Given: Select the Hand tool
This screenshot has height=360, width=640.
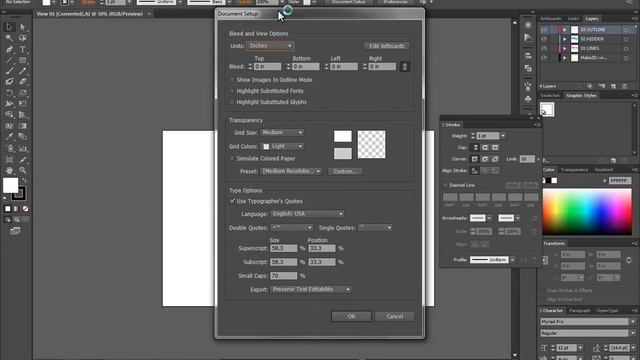Looking at the screenshot, I should tap(9, 171).
